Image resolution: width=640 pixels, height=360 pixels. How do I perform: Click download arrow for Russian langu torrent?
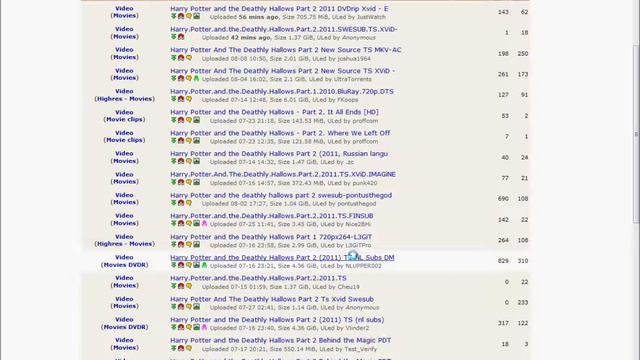click(173, 162)
